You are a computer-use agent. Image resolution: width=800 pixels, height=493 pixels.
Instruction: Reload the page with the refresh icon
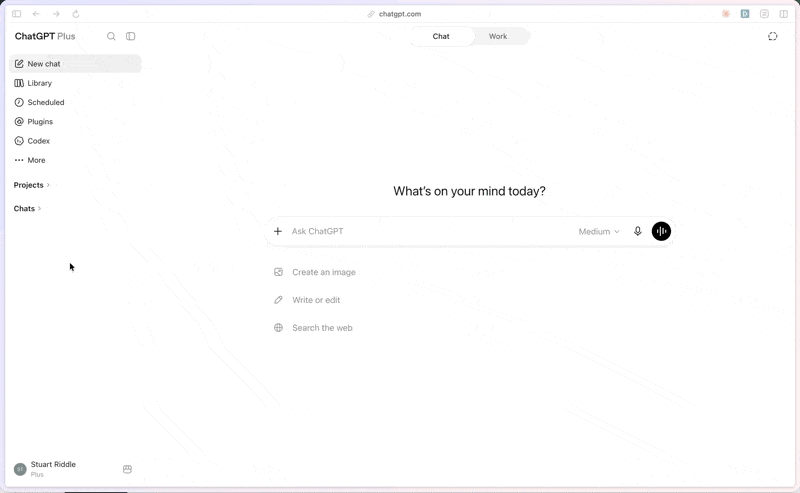coord(76,14)
